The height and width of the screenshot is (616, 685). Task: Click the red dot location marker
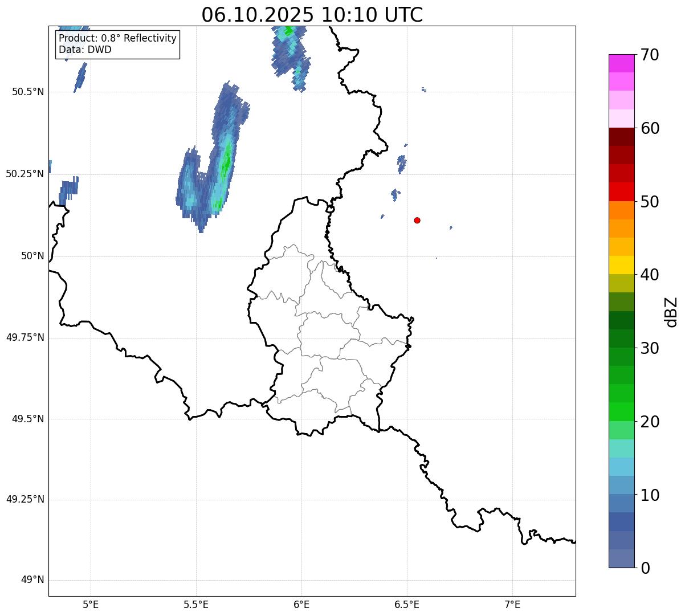(x=417, y=220)
